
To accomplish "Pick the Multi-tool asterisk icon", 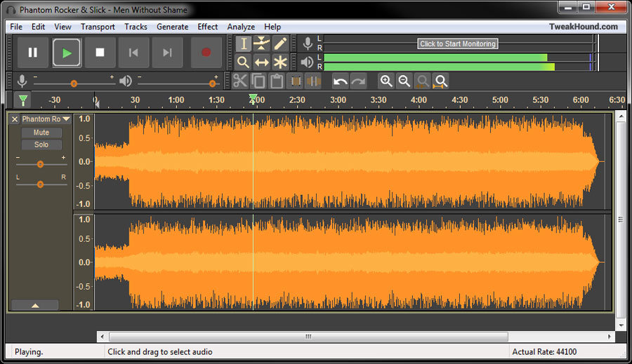I will [x=280, y=62].
